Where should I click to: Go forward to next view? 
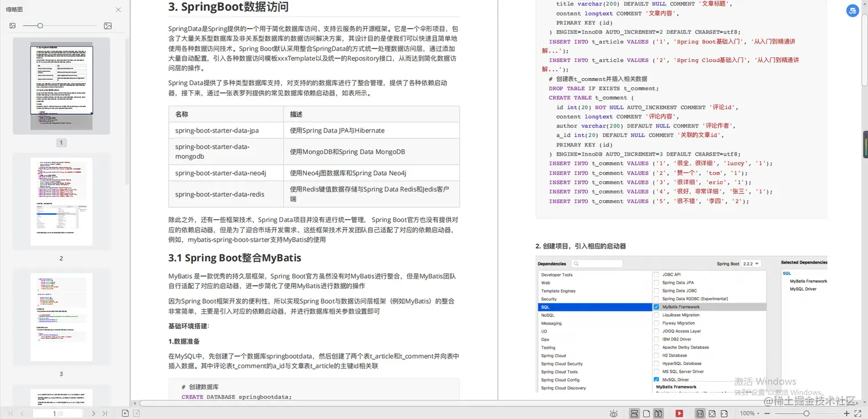[x=137, y=413]
